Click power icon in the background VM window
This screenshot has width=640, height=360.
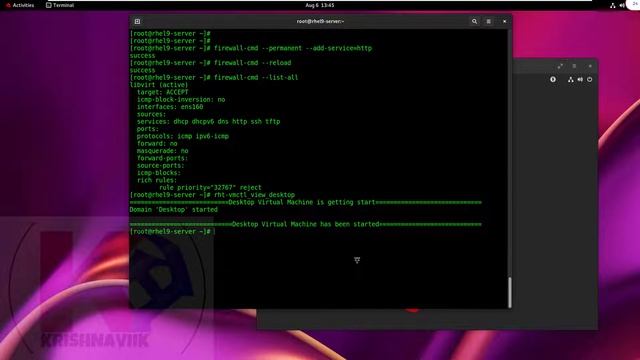tap(589, 80)
